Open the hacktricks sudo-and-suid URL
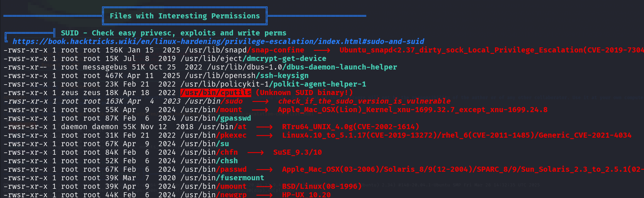644x198 pixels. pos(218,42)
